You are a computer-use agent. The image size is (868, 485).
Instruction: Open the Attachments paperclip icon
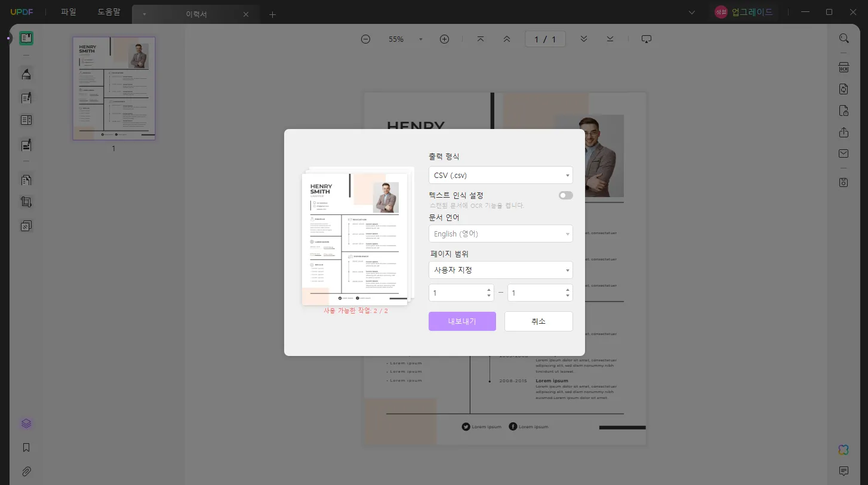pyautogui.click(x=26, y=471)
